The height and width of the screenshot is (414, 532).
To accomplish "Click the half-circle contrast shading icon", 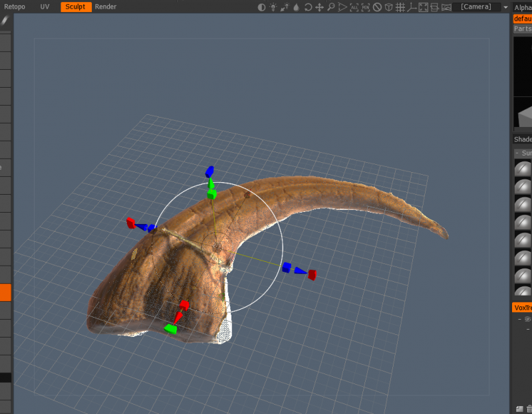I will [x=261, y=7].
